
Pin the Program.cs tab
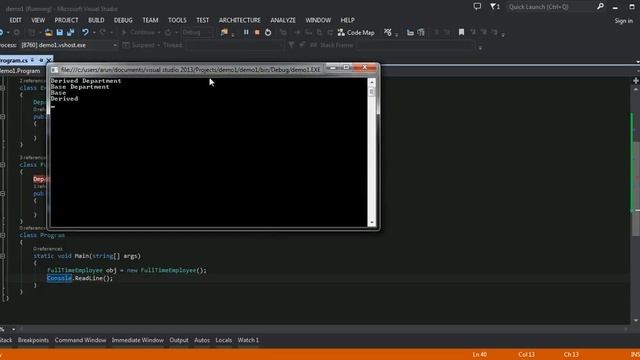41,60
